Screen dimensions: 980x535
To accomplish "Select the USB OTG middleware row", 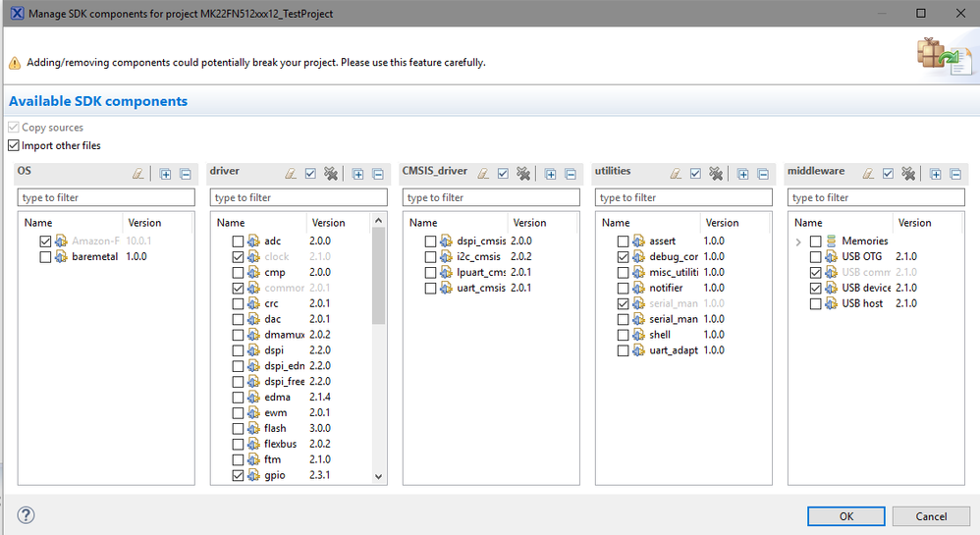I will coord(876,257).
